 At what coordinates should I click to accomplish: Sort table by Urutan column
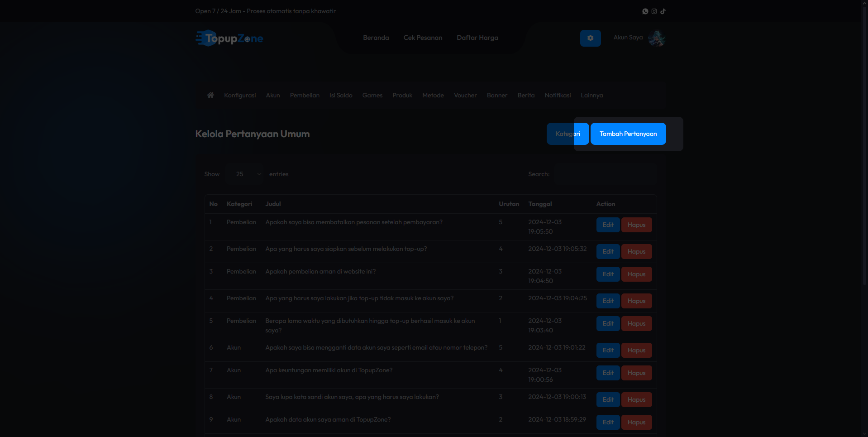[x=509, y=204]
